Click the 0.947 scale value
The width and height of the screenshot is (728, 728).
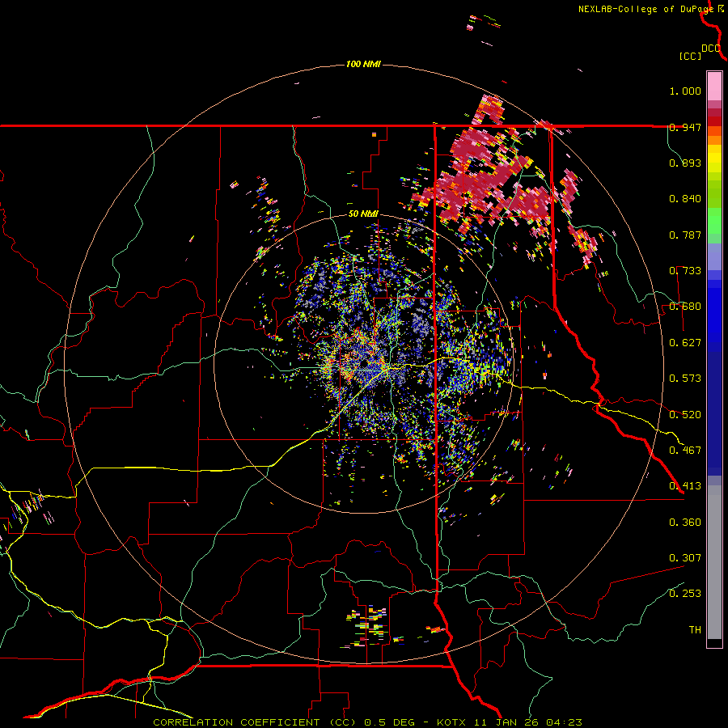tap(685, 127)
